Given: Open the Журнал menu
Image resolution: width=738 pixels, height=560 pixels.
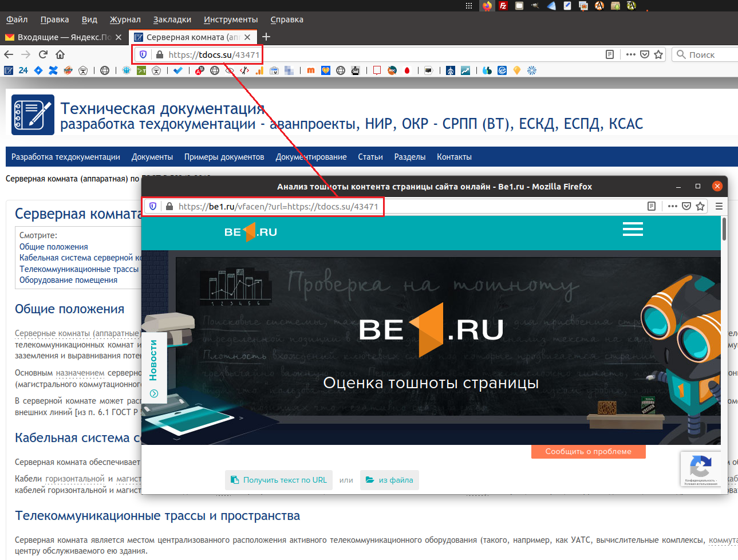Looking at the screenshot, I should (125, 19).
